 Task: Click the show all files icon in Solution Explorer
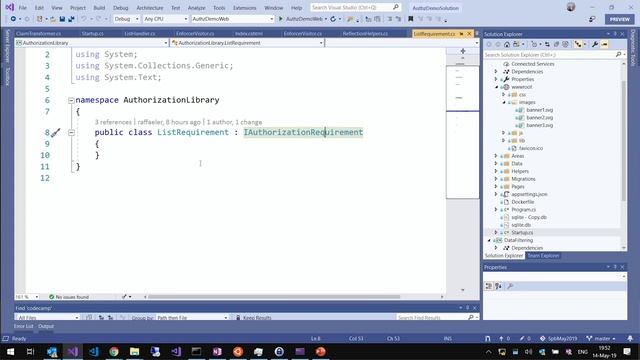565,44
